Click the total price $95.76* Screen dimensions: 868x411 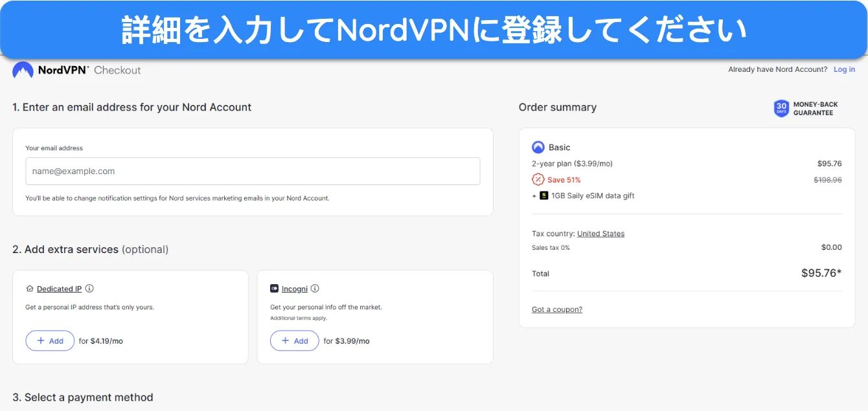coord(821,273)
